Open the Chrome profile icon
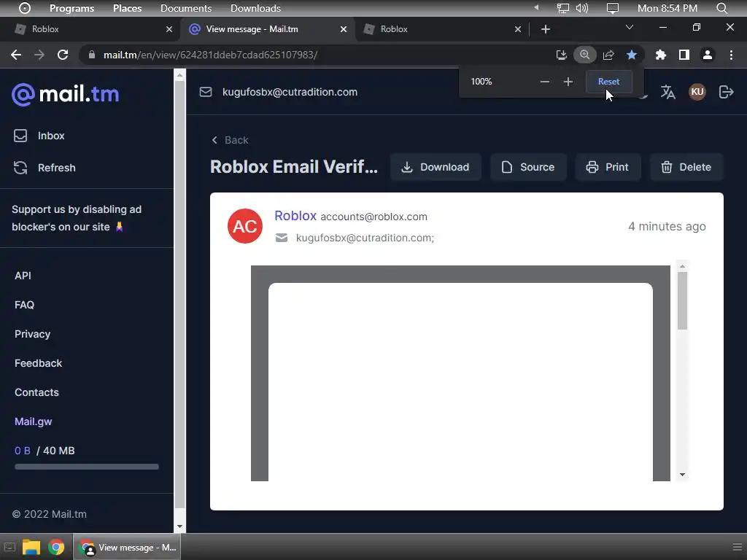This screenshot has height=560, width=747. [x=708, y=55]
